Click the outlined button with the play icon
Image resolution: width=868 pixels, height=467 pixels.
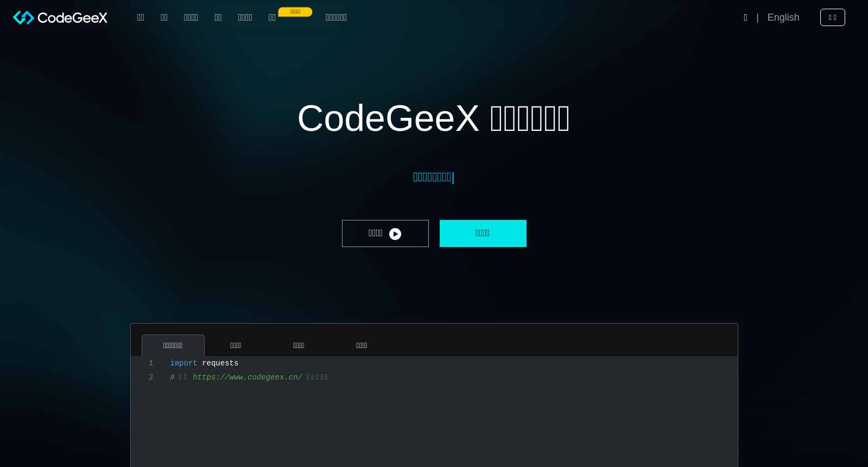click(x=385, y=233)
